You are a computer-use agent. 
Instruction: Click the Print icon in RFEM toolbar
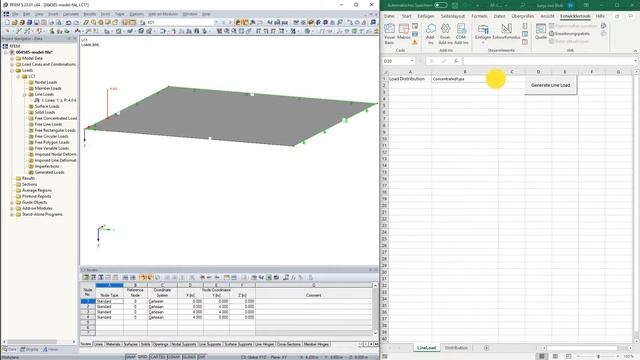(x=51, y=22)
